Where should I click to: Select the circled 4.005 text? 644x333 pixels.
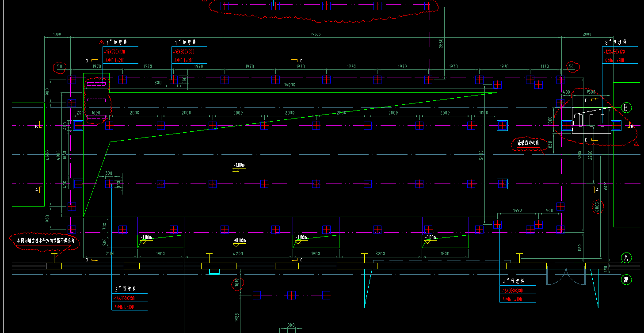click(x=597, y=207)
